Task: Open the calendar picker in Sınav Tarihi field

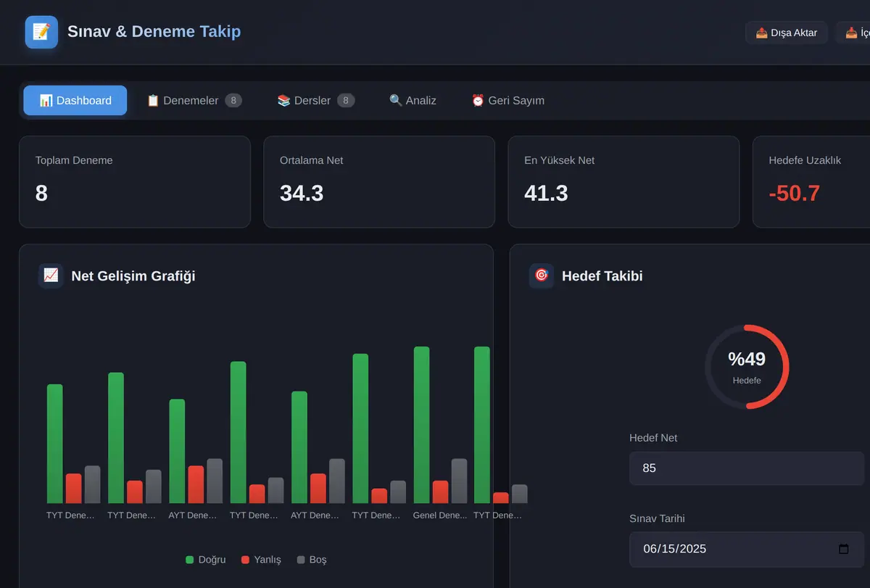Action: [x=843, y=549]
